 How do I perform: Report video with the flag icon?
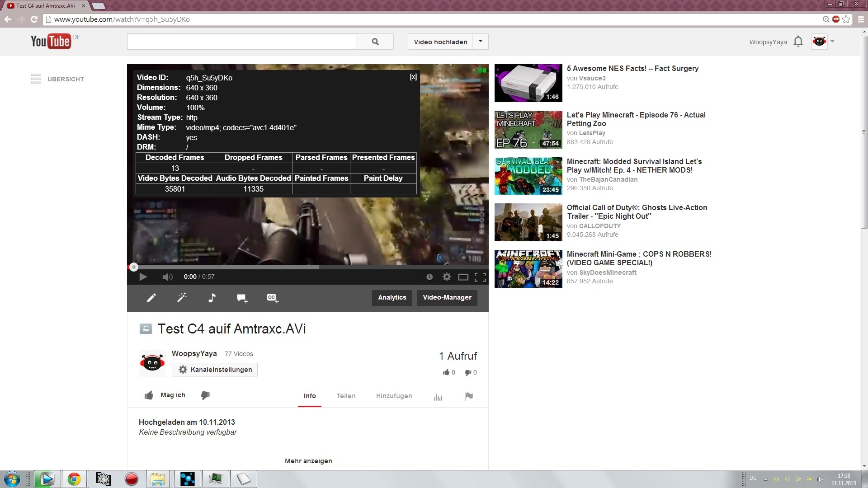click(469, 396)
